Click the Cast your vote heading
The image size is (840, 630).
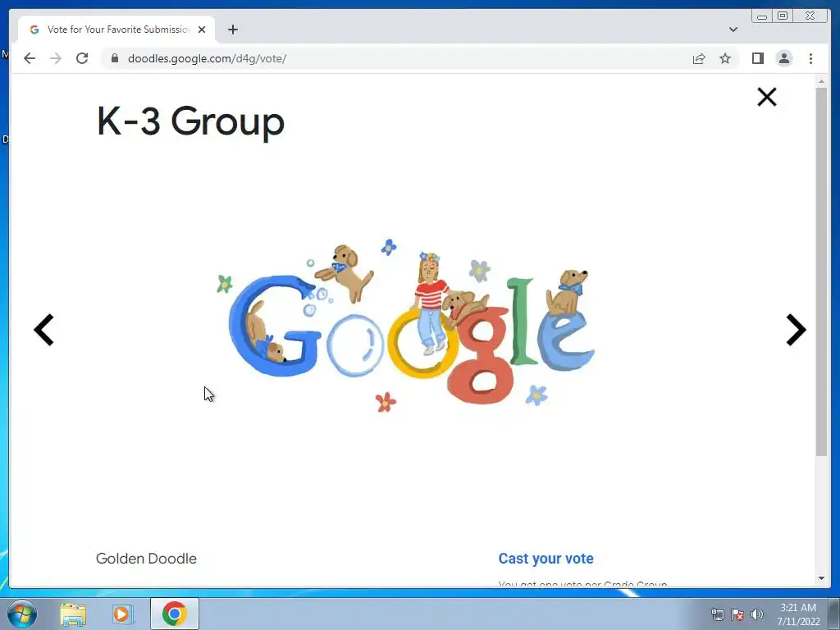[x=546, y=558]
